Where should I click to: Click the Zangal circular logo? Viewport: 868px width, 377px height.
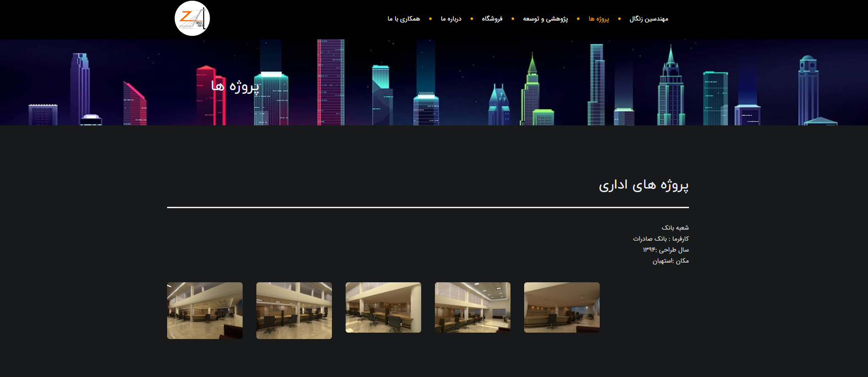192,19
